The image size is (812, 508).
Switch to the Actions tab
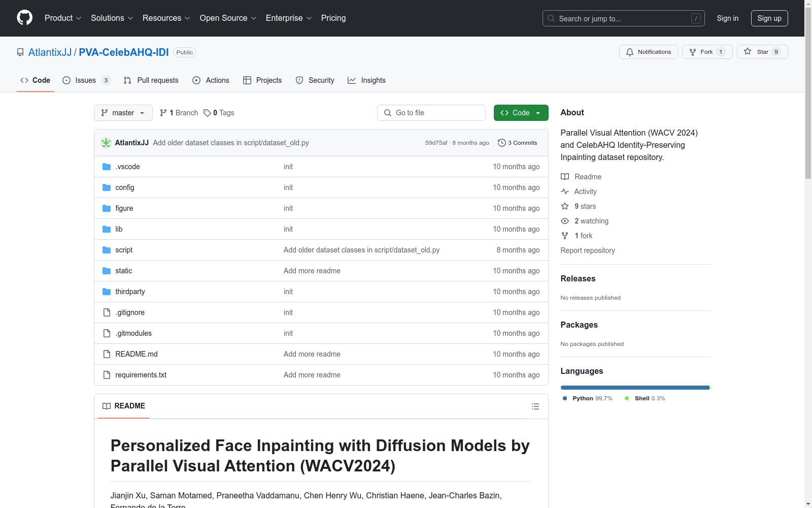211,80
